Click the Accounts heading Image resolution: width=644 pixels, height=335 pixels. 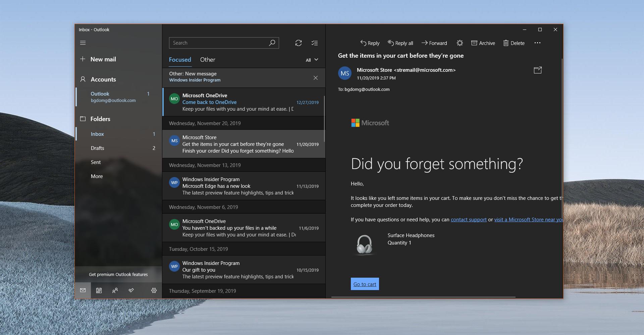(x=103, y=79)
